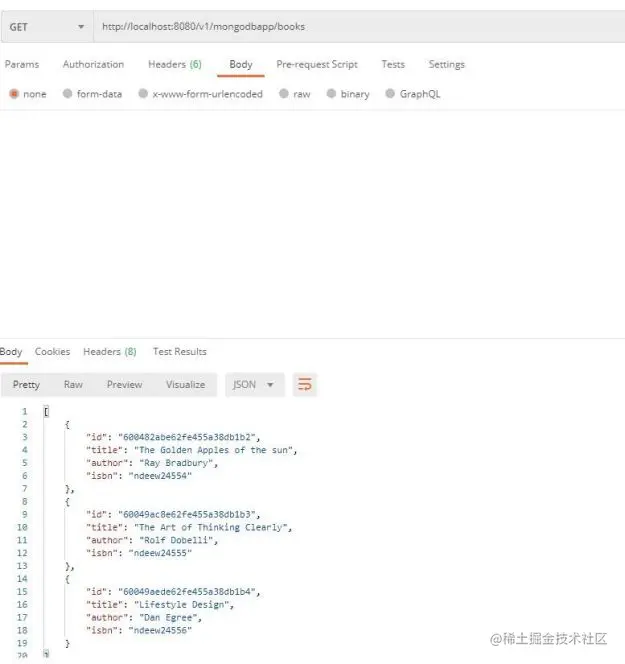Screen dimensions: 625x664
Task: Open the response Body tab
Action: [x=11, y=351]
